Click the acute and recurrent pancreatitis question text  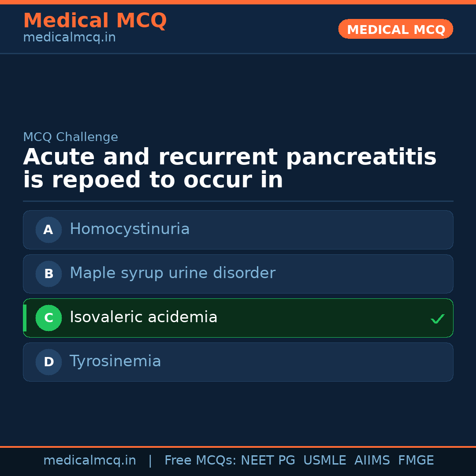(x=229, y=169)
